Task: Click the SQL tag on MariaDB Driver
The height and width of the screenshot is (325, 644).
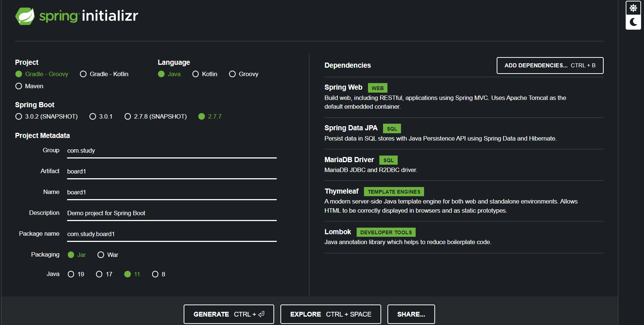Action: tap(389, 160)
